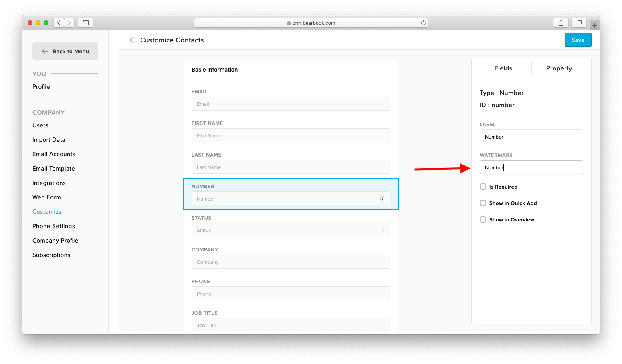
Task: Go back with Safari's back arrow
Action: pos(59,23)
